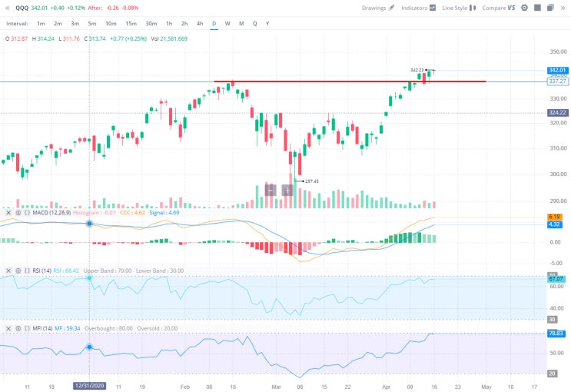Click the MACD crosshair dot marker
This screenshot has width=571, height=392.
(x=89, y=224)
